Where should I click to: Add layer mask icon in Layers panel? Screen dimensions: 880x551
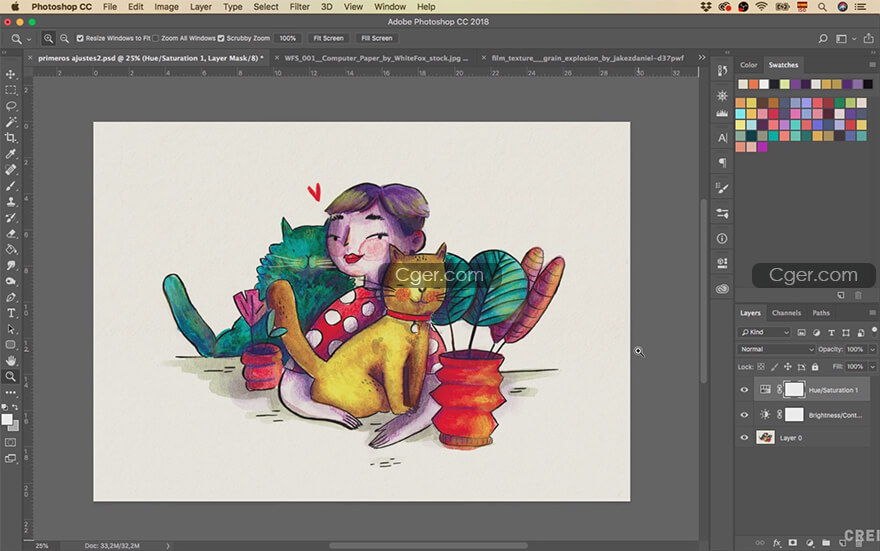pos(792,543)
